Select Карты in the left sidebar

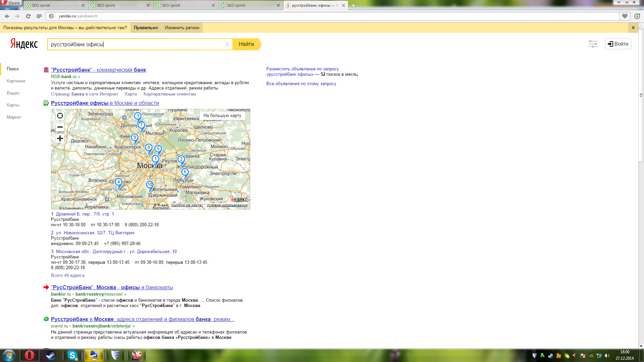[x=13, y=105]
